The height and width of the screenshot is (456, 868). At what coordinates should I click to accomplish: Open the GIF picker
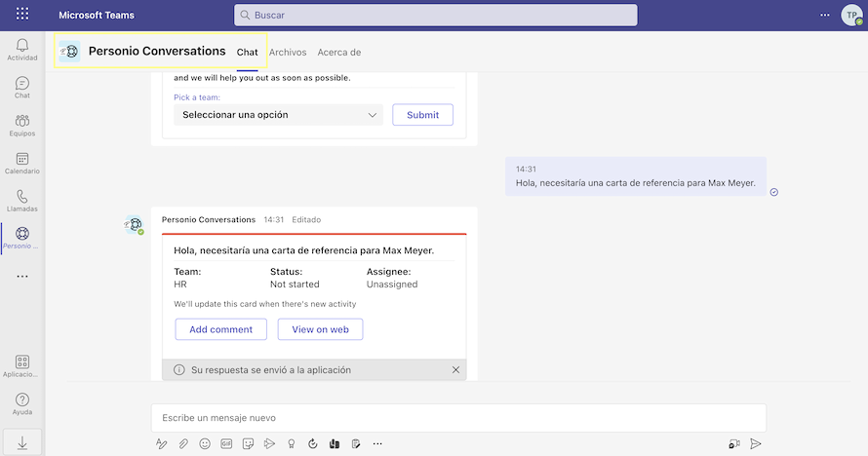(x=226, y=444)
